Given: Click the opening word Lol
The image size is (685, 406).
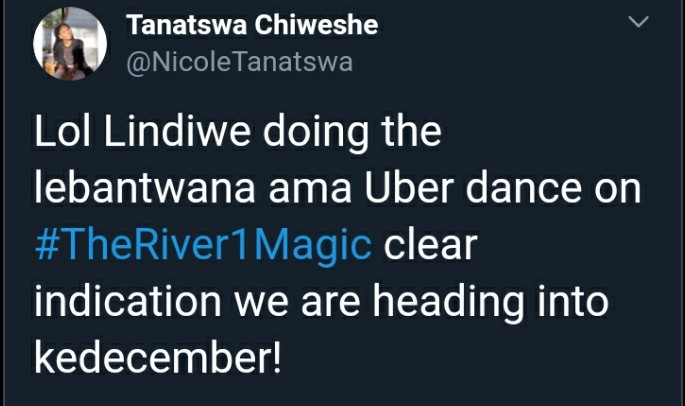Looking at the screenshot, I should tap(63, 132).
